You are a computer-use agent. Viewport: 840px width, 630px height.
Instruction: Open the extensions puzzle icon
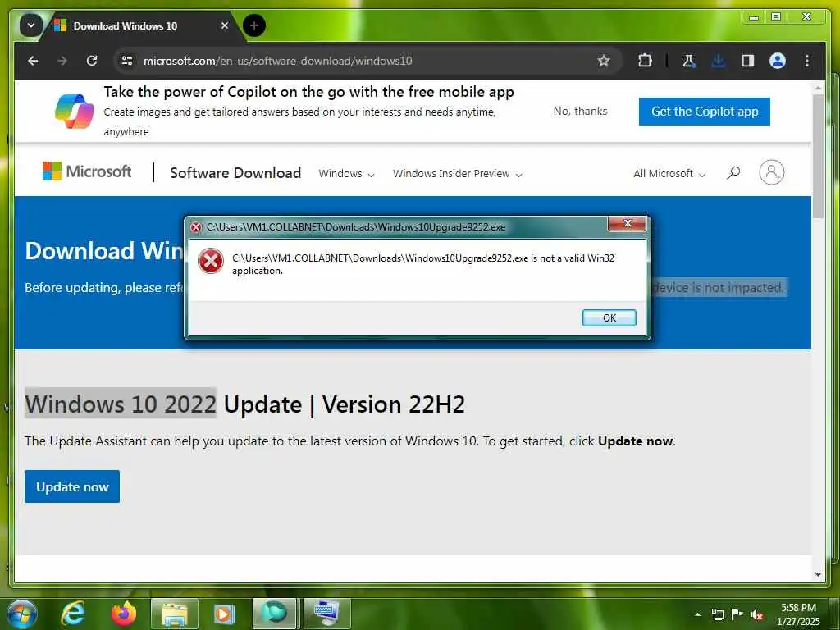click(645, 61)
